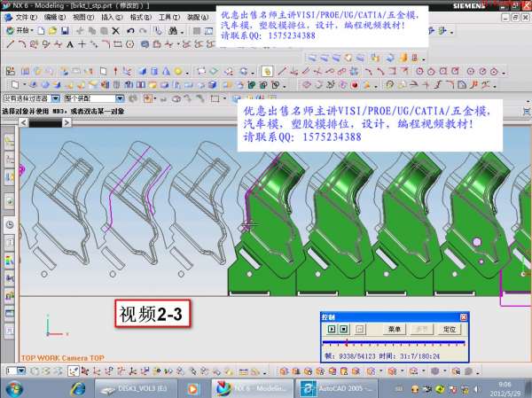The height and width of the screenshot is (398, 532).
Task: Close the 控制 playback panel
Action: pyautogui.click(x=464, y=317)
